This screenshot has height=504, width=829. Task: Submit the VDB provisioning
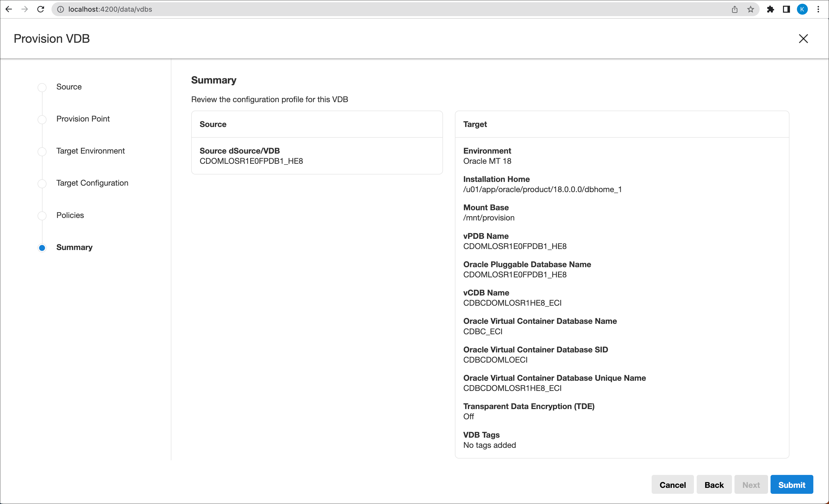pyautogui.click(x=792, y=485)
